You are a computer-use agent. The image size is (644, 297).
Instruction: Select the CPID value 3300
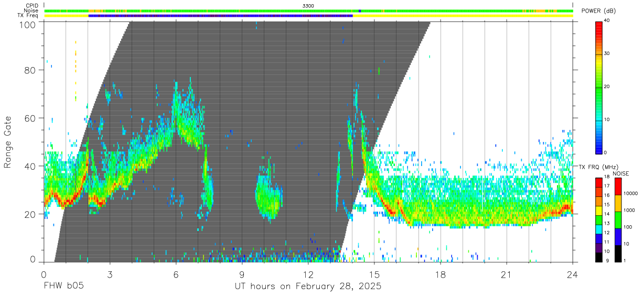pos(308,5)
